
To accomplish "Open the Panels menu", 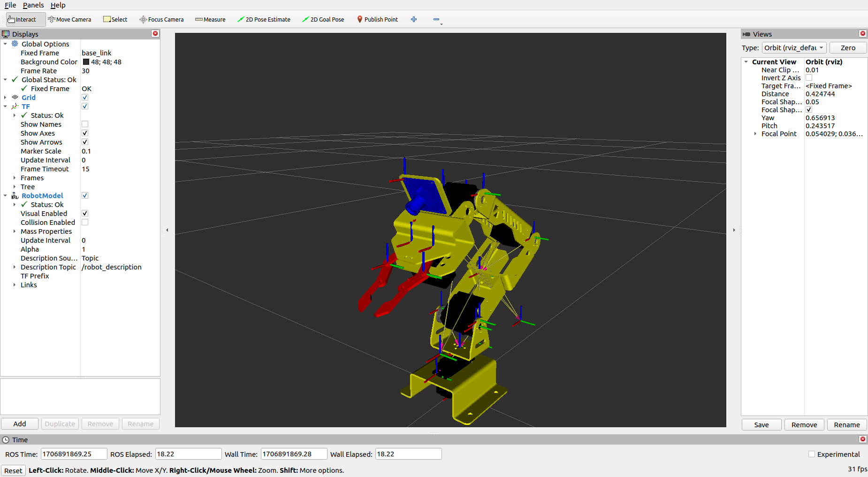I will click(x=33, y=5).
